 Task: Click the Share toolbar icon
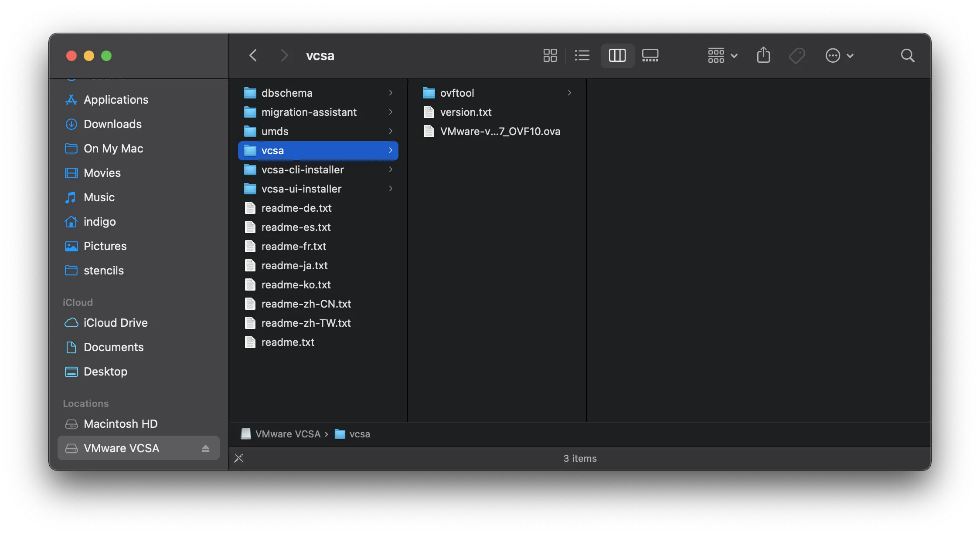pos(763,55)
